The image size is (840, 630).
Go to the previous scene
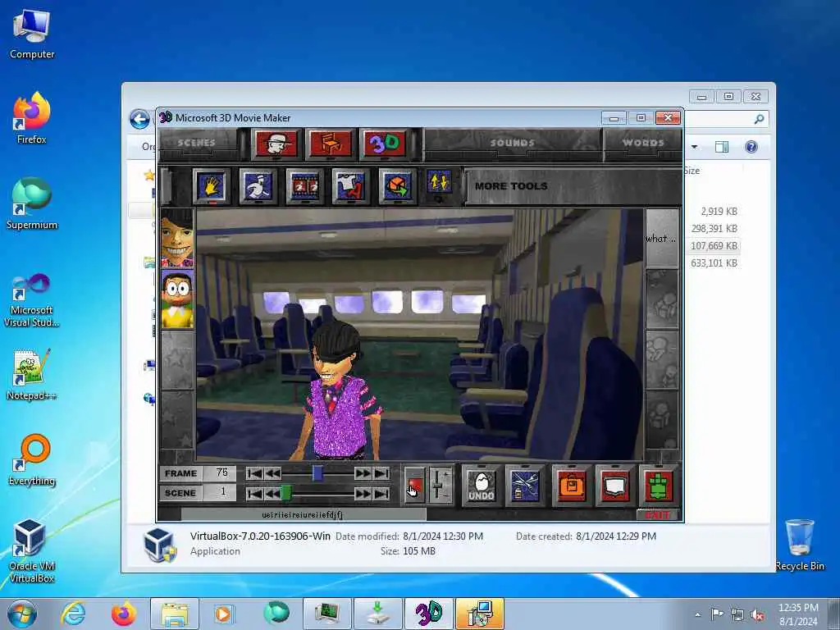[x=272, y=493]
